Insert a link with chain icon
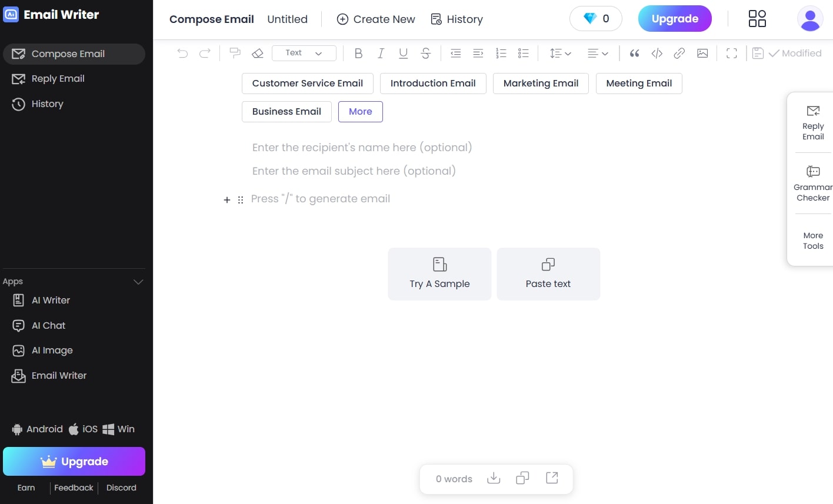833x504 pixels. click(x=679, y=54)
